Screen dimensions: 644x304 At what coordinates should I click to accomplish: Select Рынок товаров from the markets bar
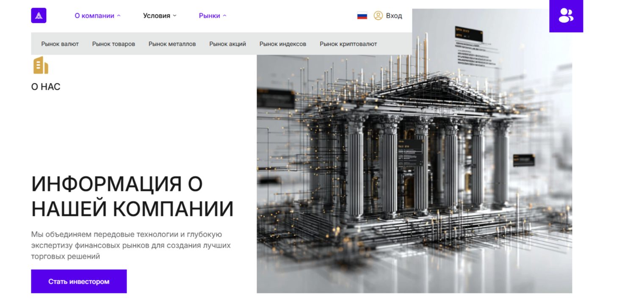[x=113, y=44]
